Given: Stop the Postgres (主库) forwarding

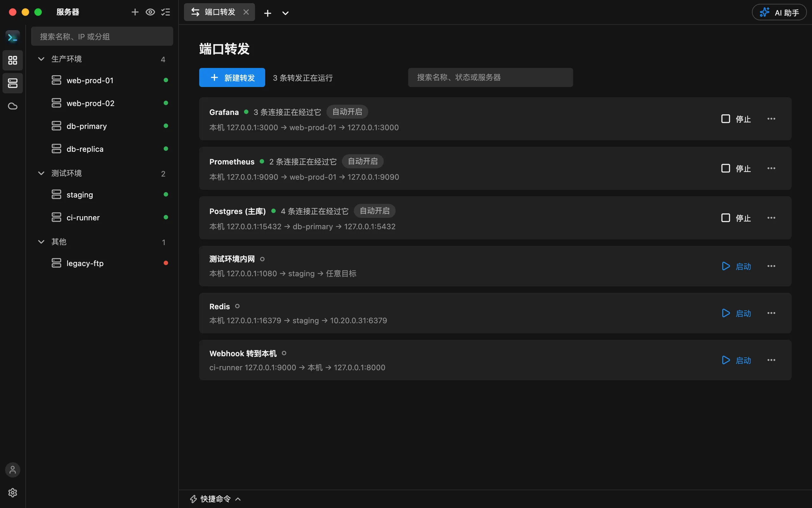Looking at the screenshot, I should [736, 218].
